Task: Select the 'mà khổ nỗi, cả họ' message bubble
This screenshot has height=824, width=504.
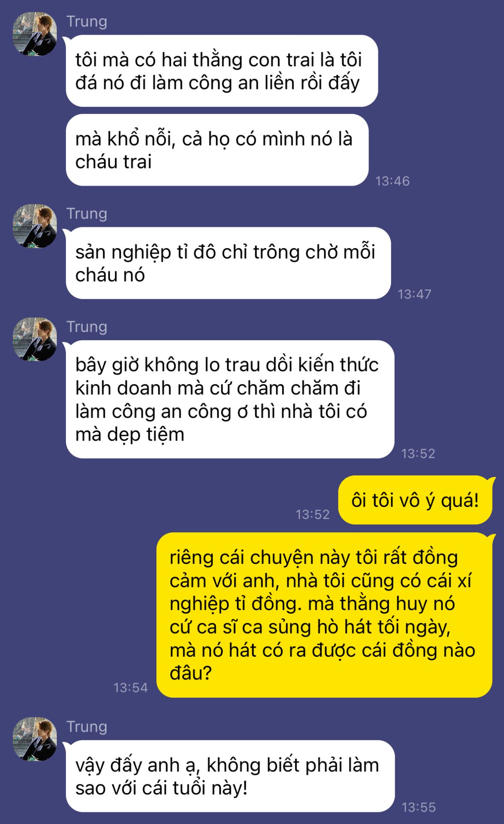Action: tap(217, 150)
